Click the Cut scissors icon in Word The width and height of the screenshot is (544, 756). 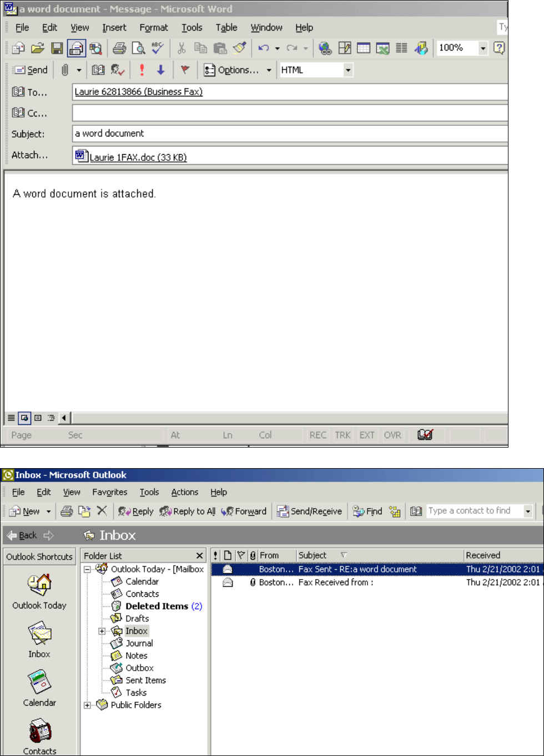(182, 48)
